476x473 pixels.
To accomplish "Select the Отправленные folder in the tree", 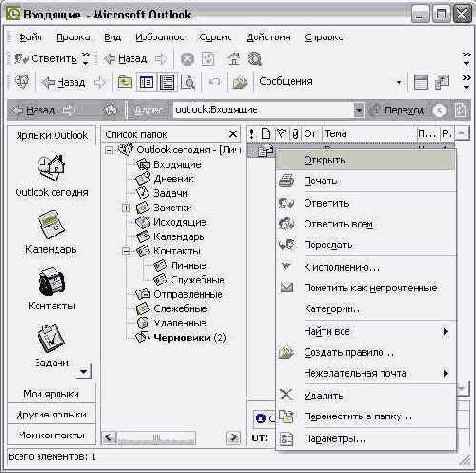I will tap(188, 294).
